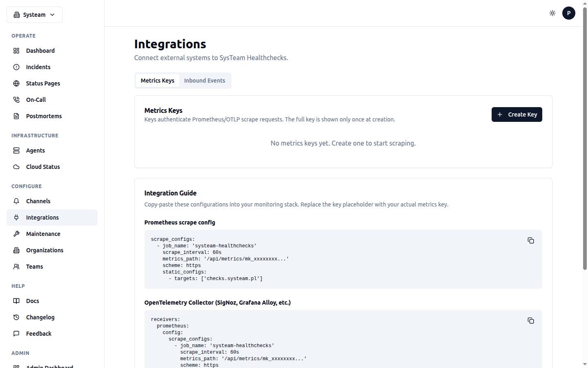Click the Changelog history icon

point(16,317)
